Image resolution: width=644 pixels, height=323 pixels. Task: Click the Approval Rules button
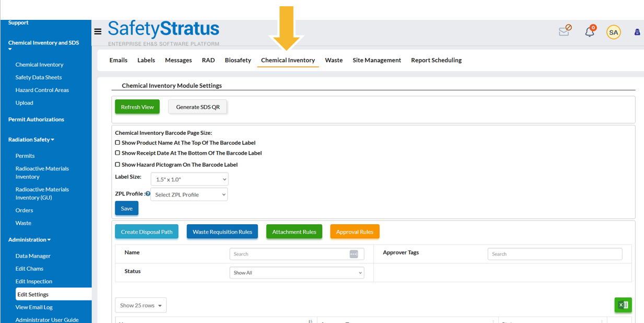[x=355, y=232]
